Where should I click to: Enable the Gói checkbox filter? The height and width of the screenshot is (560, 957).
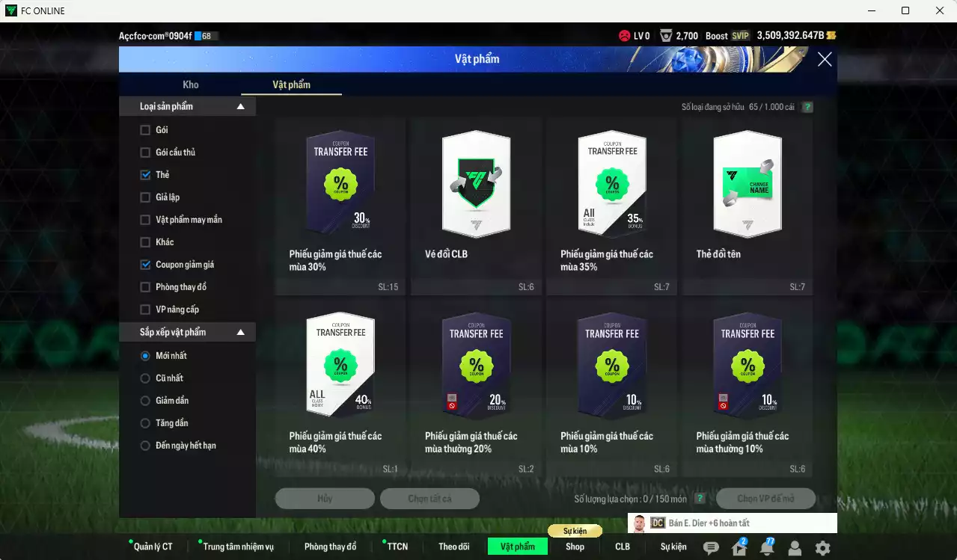(x=145, y=130)
